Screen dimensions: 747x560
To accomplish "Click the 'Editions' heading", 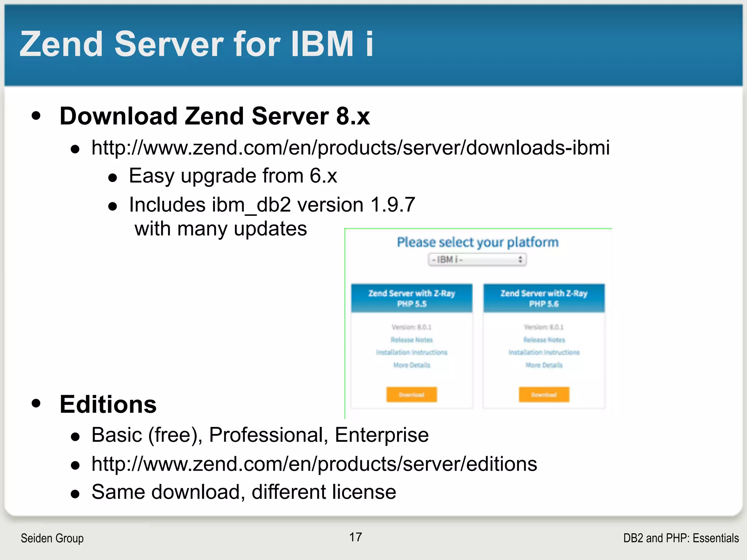I will coord(108,404).
